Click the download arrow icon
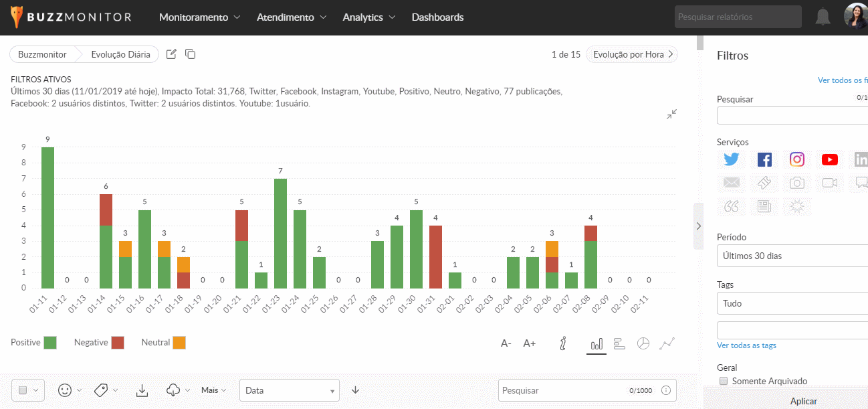The image size is (868, 409). pos(142,390)
